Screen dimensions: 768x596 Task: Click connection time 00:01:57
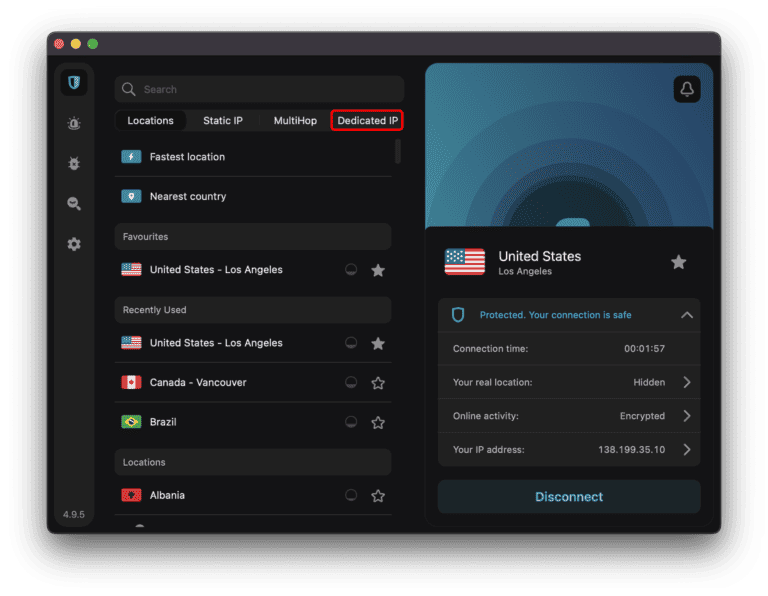(x=644, y=349)
